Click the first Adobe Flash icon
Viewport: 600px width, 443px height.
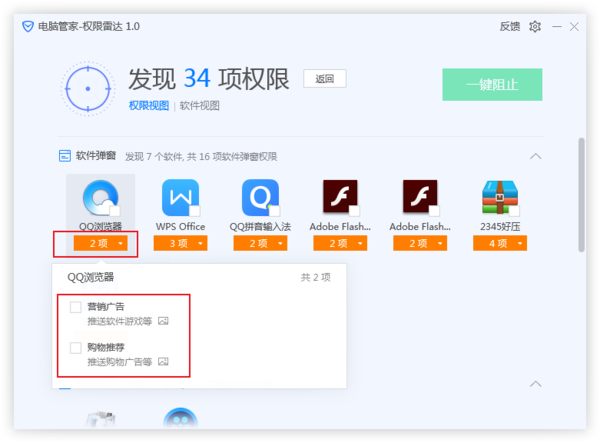[x=341, y=198]
